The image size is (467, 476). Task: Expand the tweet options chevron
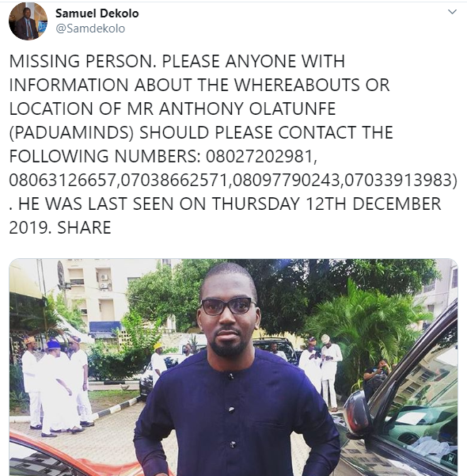[452, 12]
